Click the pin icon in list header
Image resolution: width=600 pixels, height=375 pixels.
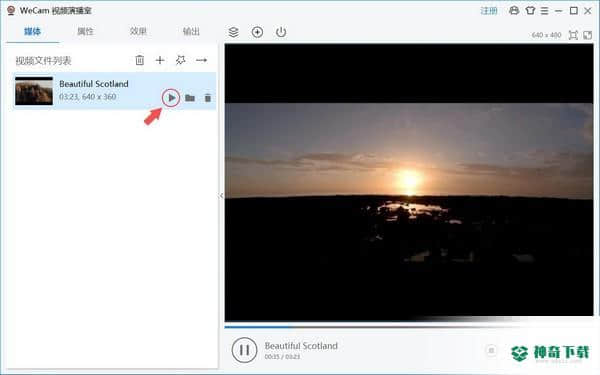tap(180, 60)
